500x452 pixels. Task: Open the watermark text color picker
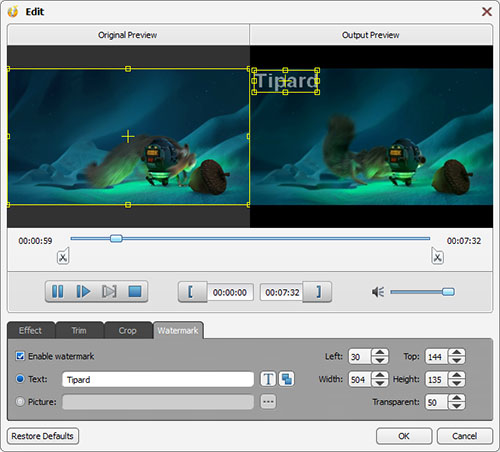286,379
